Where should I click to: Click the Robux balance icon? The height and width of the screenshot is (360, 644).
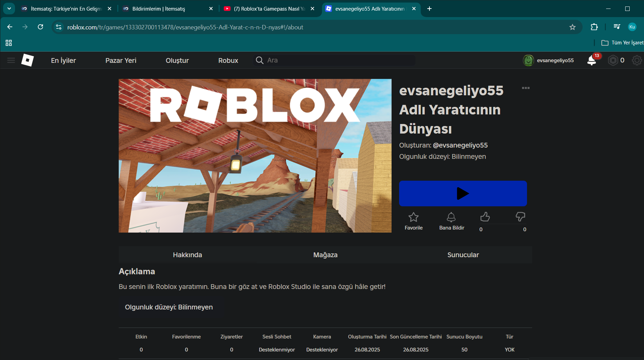tap(613, 60)
